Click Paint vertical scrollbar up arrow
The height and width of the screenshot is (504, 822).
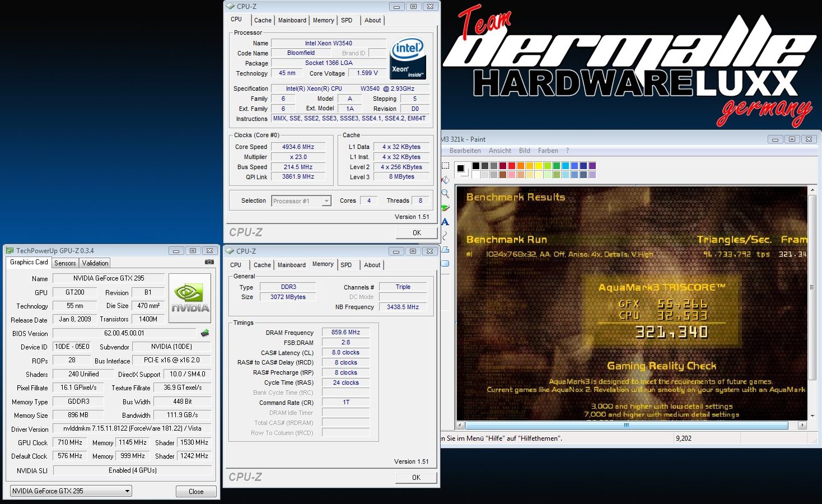pos(812,191)
